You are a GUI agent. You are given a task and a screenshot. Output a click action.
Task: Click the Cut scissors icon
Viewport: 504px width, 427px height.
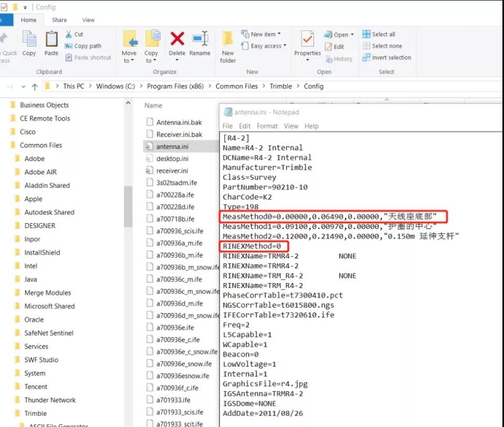(69, 34)
